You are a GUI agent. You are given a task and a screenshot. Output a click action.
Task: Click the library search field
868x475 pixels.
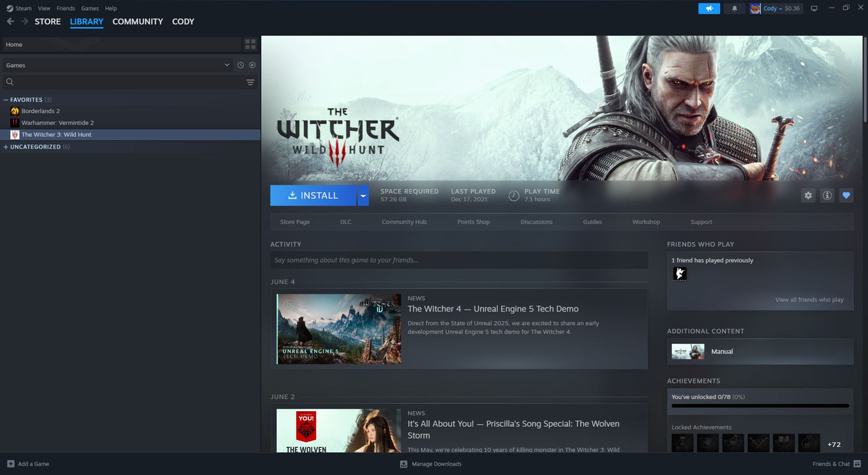[x=122, y=82]
